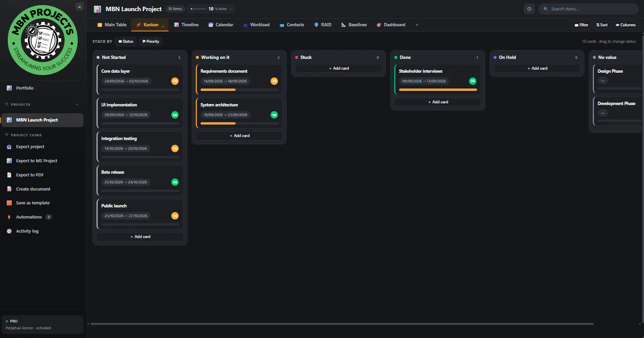
Task: Collapse the sidebar with the double-chevron icon
Action: 79,7
